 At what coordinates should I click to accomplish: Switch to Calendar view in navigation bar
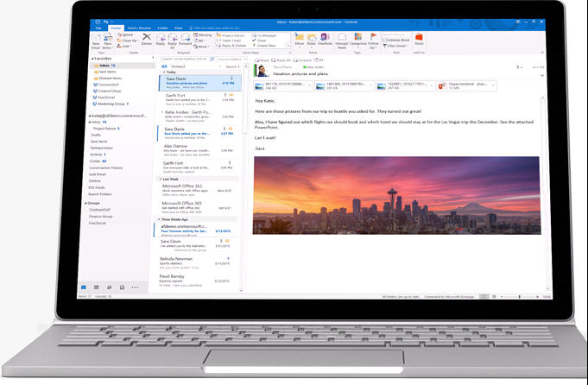tap(96, 287)
